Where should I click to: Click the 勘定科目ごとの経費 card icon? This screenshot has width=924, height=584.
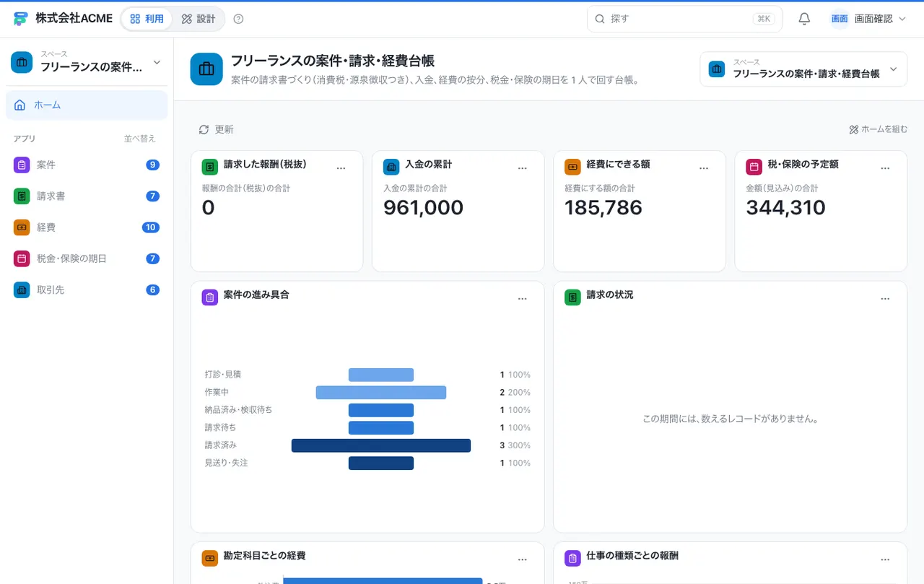210,558
